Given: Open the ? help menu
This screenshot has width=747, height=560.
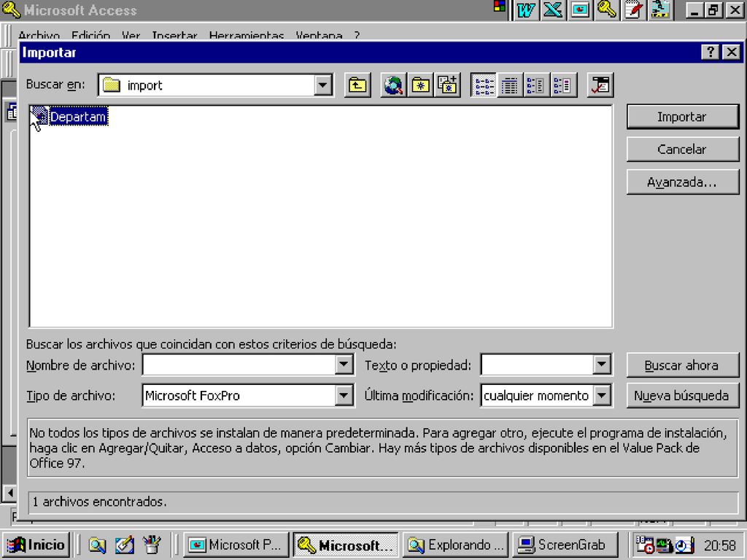Looking at the screenshot, I should point(357,35).
